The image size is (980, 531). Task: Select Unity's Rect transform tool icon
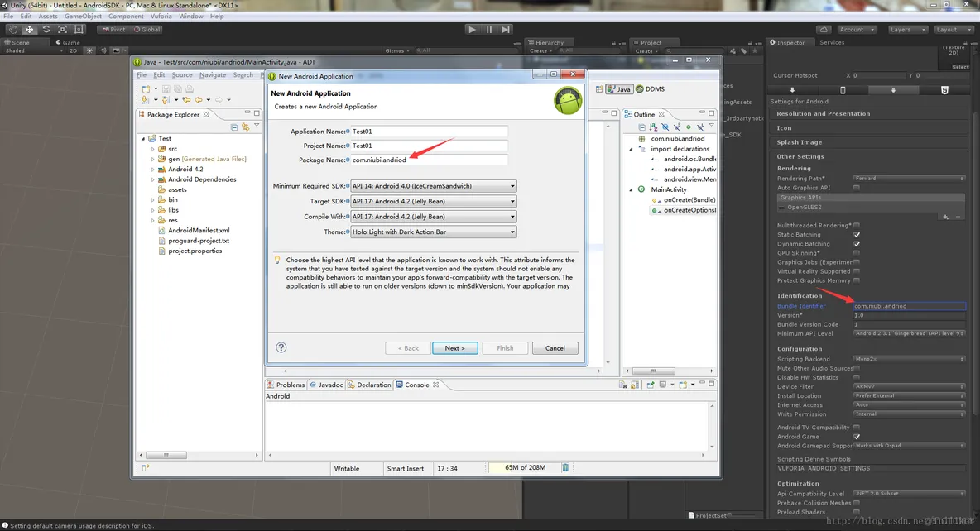(x=79, y=29)
